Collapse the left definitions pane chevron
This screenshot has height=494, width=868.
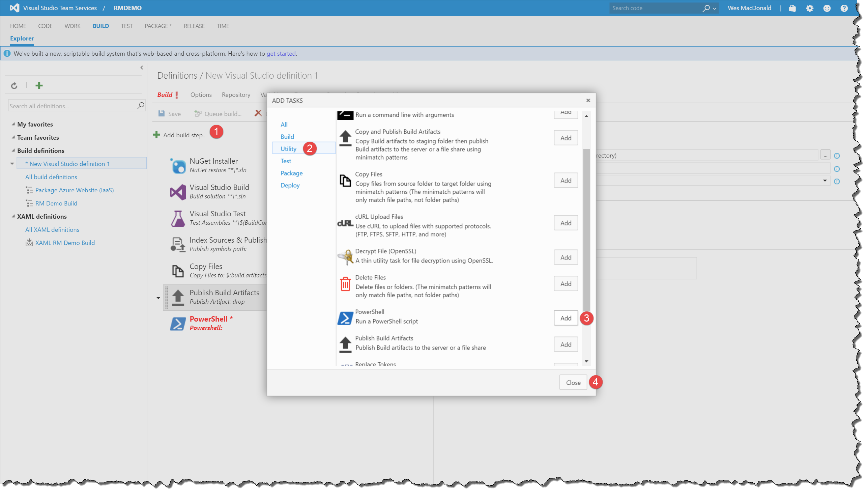(x=142, y=67)
